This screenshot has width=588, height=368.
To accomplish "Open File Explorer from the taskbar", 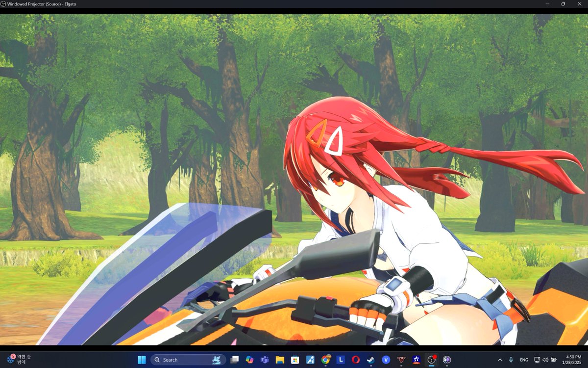I will click(x=280, y=360).
